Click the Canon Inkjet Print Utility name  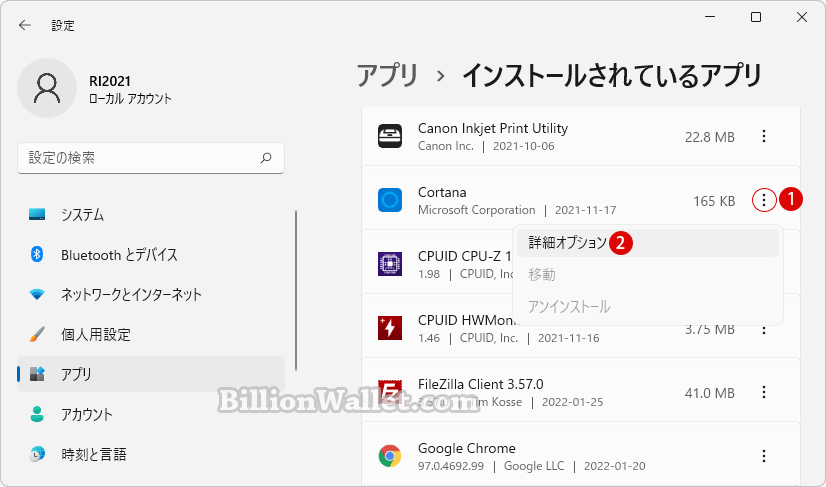coord(493,128)
